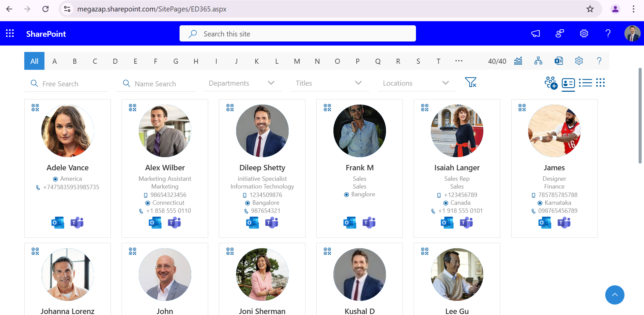644x315 pixels.
Task: Filter directory by letter A
Action: [x=55, y=61]
